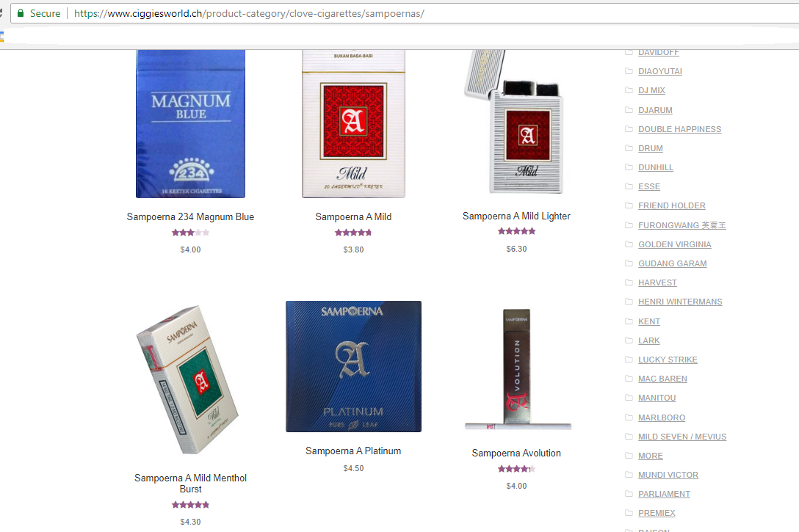
Task: Open the Sampoerna Avolution pack image
Action: [518, 370]
